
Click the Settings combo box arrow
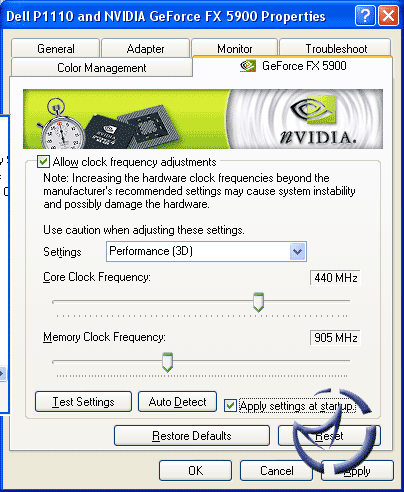coord(298,251)
